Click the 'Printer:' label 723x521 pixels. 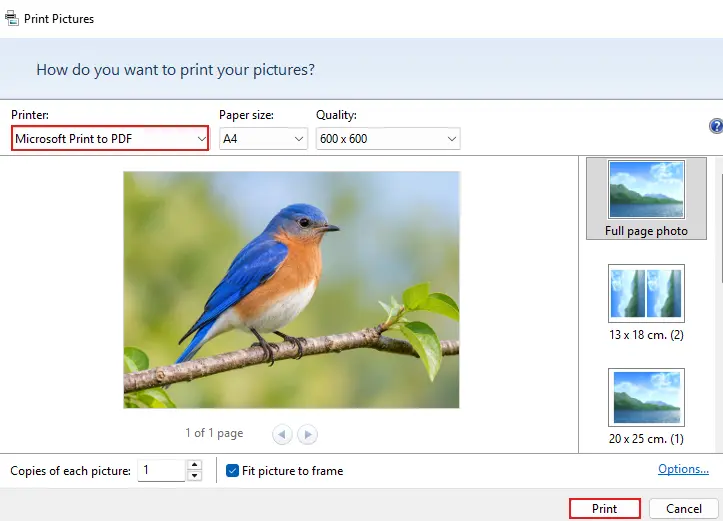(30, 115)
